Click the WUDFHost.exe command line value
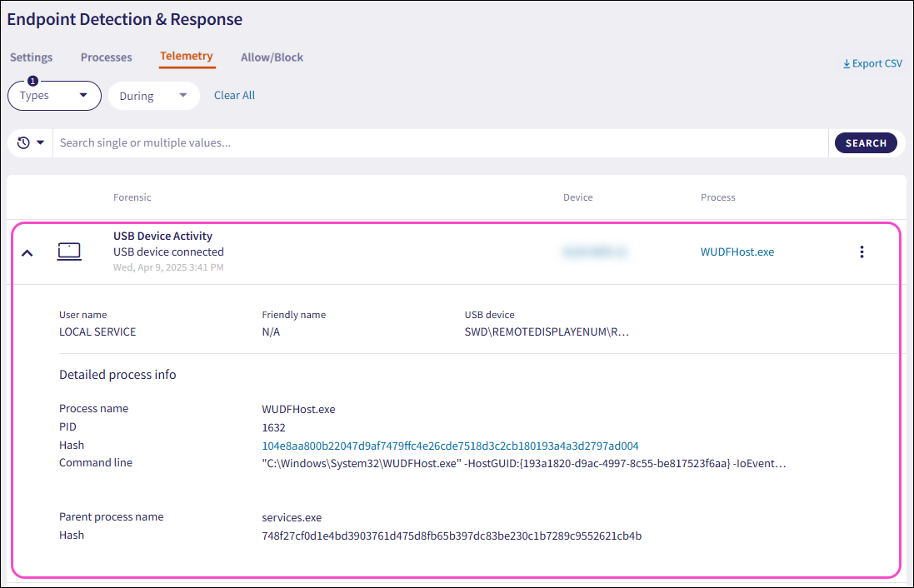Image resolution: width=914 pixels, height=588 pixels. coord(524,464)
